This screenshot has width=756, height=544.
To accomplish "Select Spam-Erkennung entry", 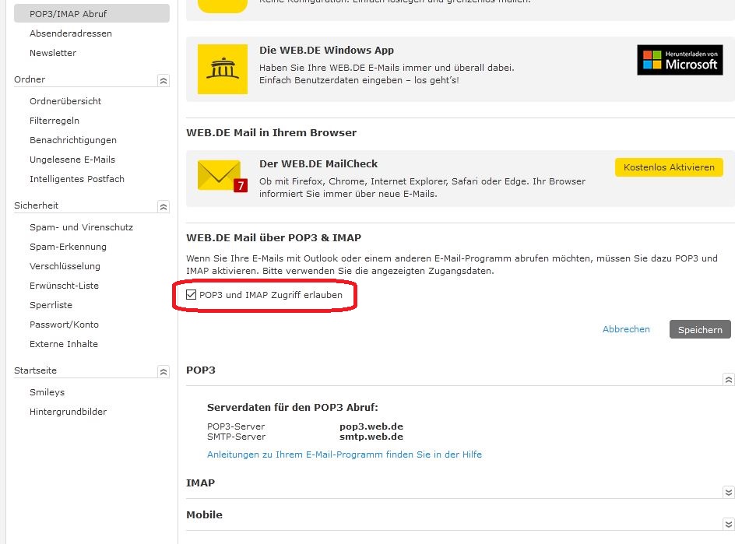I will [x=68, y=247].
